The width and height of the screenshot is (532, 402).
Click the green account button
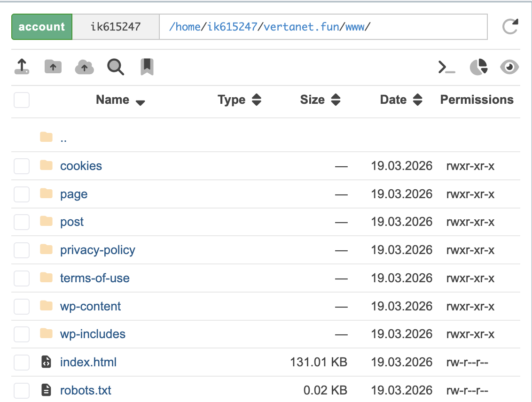42,27
